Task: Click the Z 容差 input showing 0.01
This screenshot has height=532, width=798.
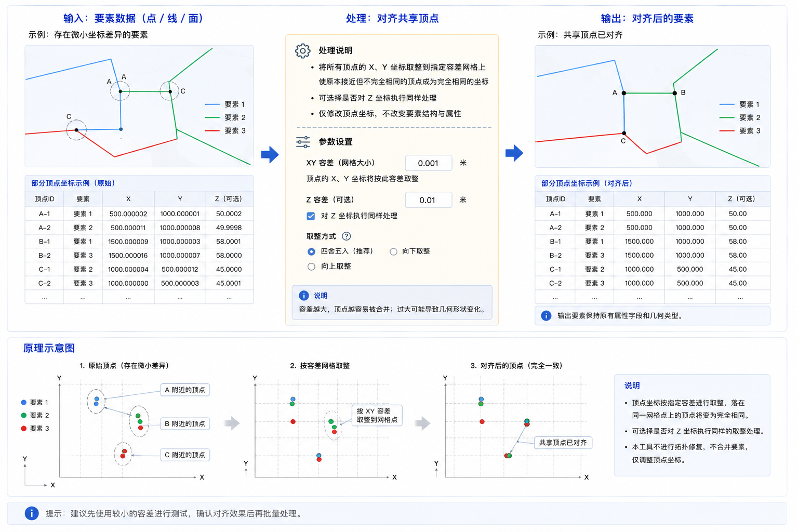Action: pos(428,200)
